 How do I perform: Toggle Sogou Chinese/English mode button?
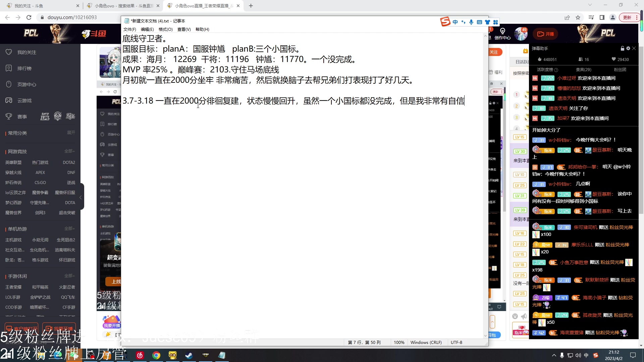click(455, 22)
